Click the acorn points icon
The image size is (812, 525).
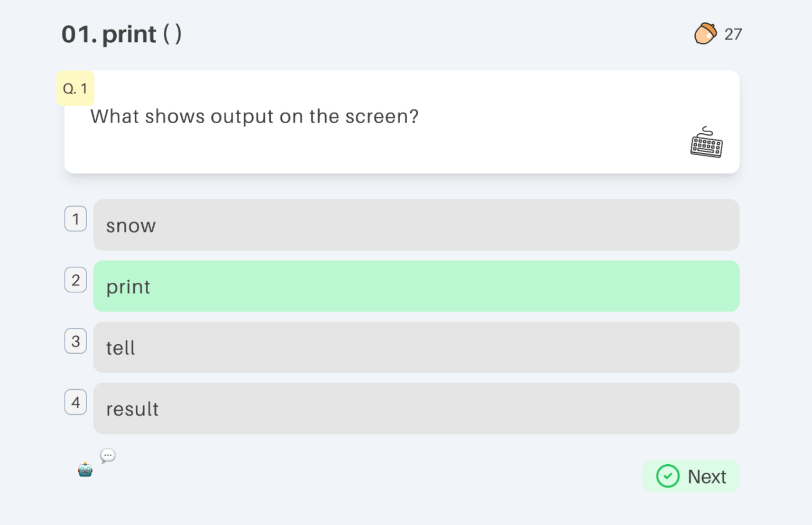pyautogui.click(x=705, y=34)
